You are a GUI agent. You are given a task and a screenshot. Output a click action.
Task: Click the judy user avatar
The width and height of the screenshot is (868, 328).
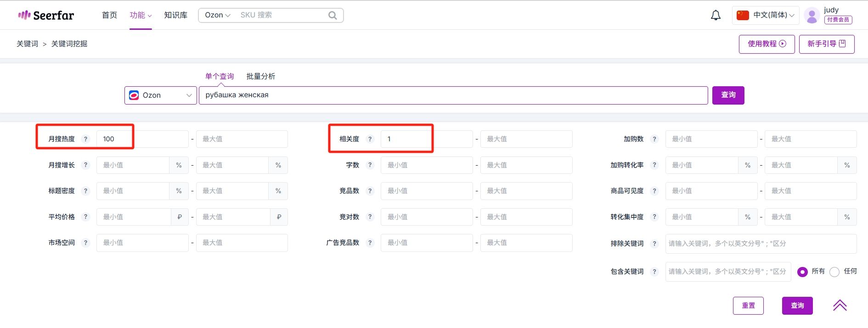(x=812, y=15)
